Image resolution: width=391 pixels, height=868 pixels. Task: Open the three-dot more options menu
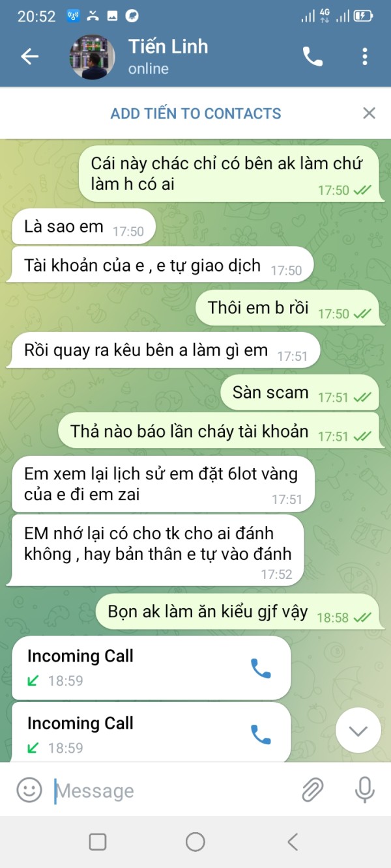(365, 57)
